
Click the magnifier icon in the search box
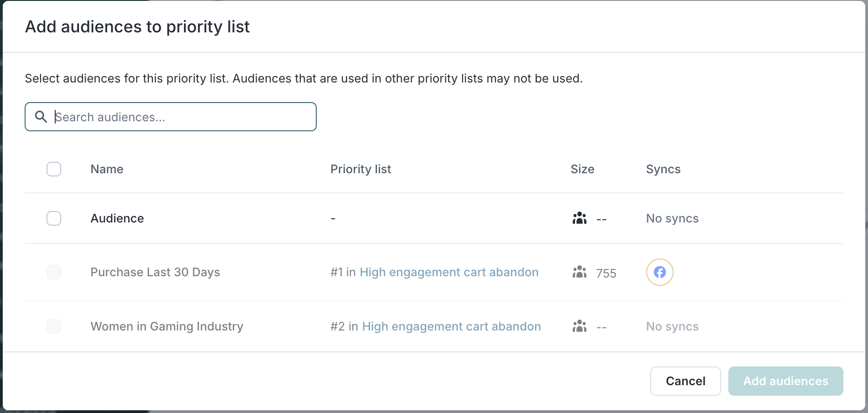coord(41,117)
